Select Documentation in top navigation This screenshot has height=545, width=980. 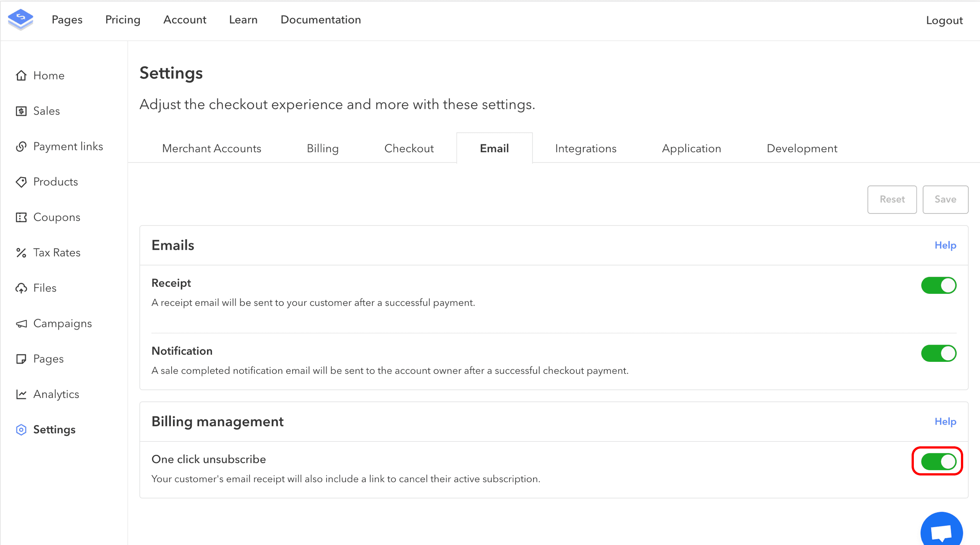pos(321,20)
